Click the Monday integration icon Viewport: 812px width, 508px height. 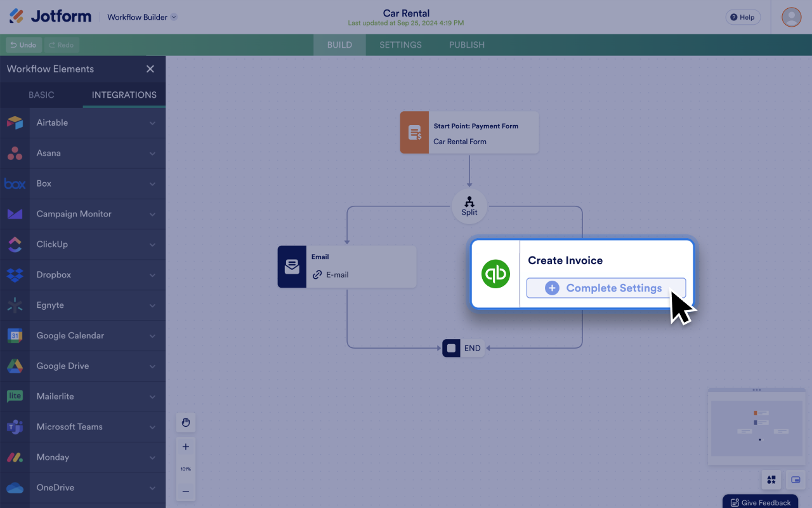coord(15,457)
